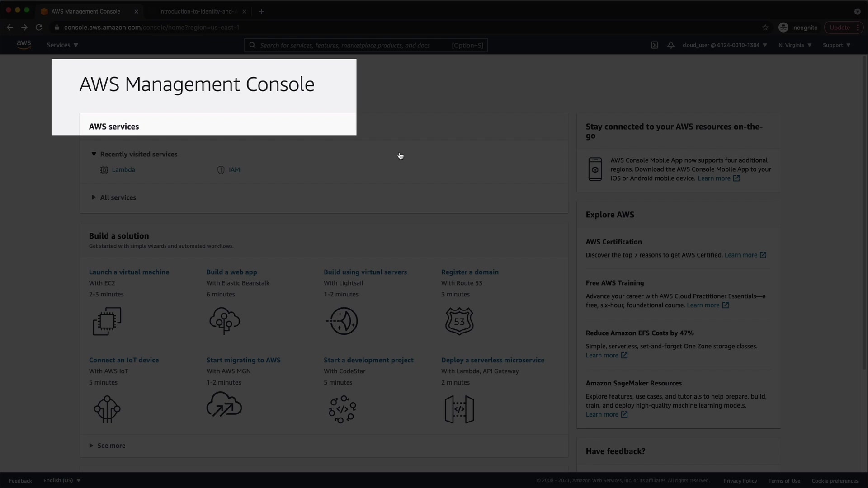Click the notifications bell icon

click(671, 45)
